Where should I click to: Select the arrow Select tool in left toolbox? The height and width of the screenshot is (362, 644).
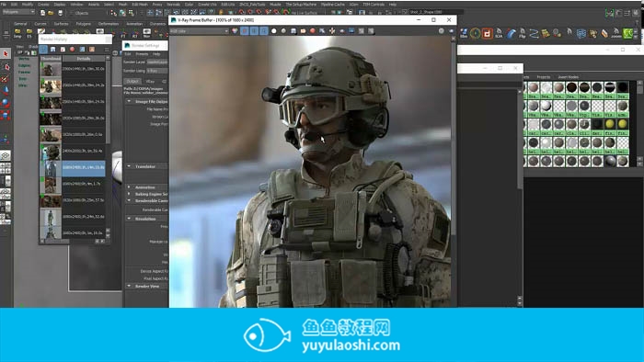coord(6,53)
